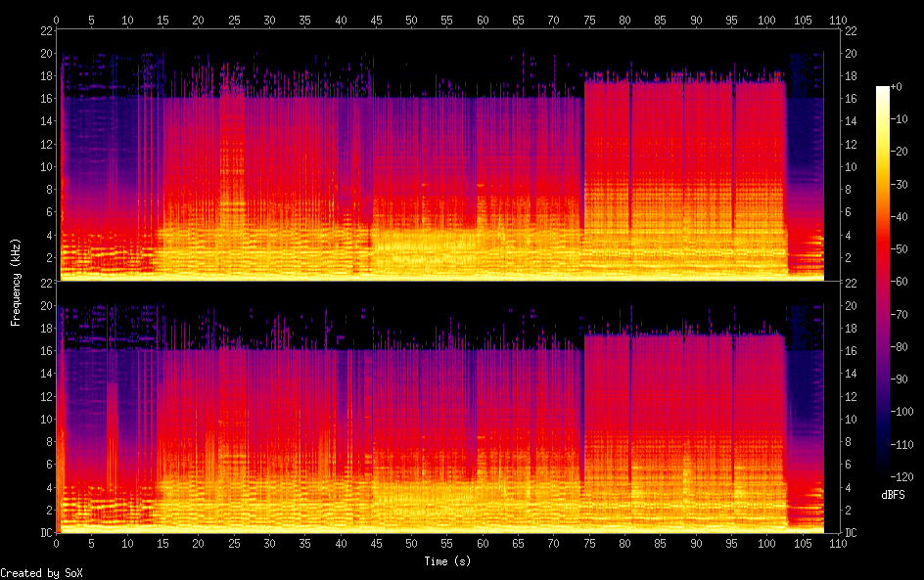Click the "-30" color scale label

click(x=900, y=184)
